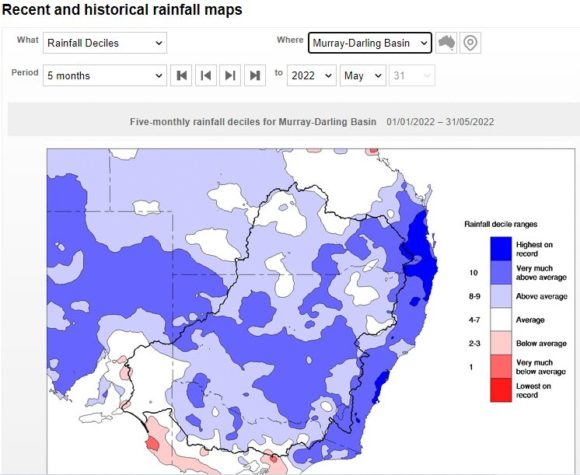Screen dimensions: 580x475
Task: Step forward one period
Action: tap(230, 75)
